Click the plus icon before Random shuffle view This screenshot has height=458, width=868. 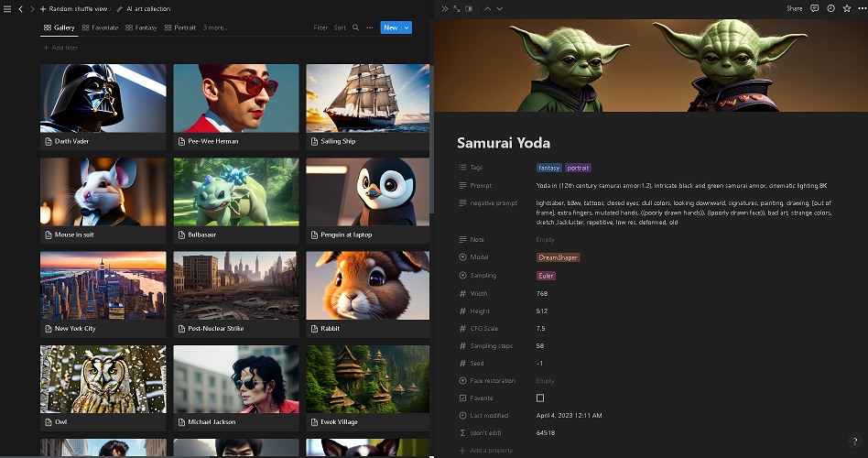[x=43, y=9]
